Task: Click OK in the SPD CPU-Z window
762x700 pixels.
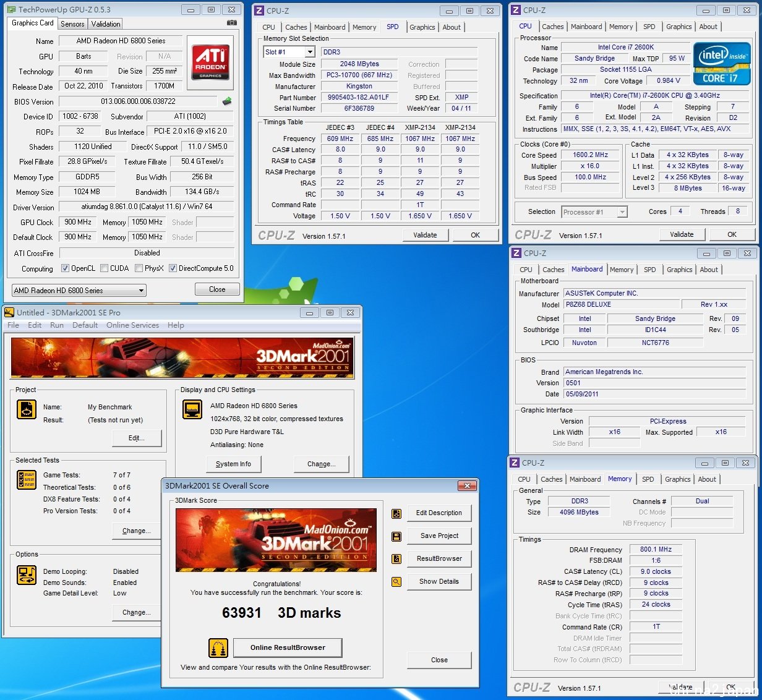Action: (x=475, y=235)
